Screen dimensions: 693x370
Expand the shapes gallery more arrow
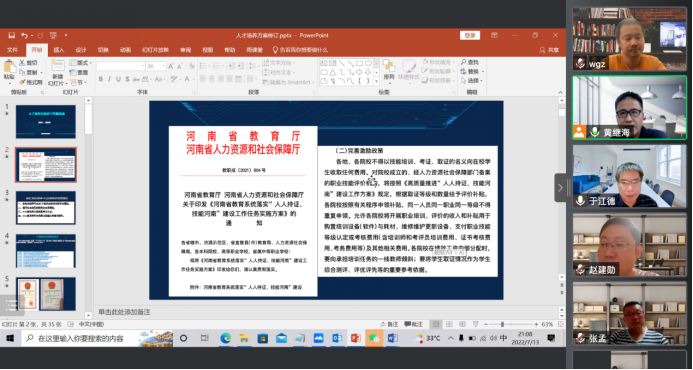point(377,81)
